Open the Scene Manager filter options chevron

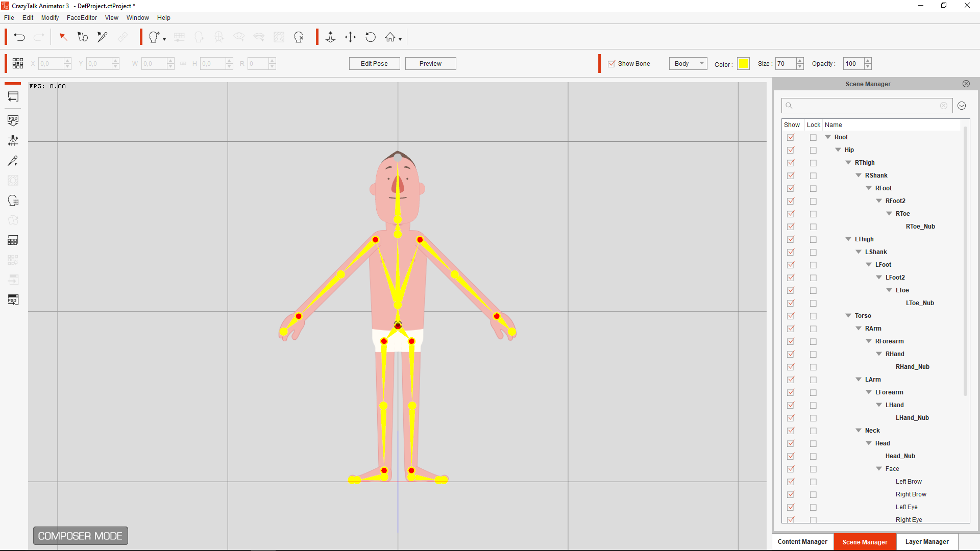[962, 106]
